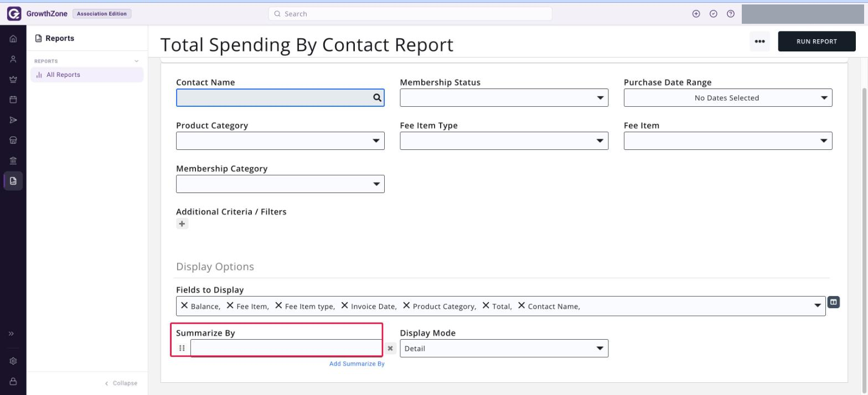The width and height of the screenshot is (868, 395).
Task: Click the Summarize By drag handle
Action: 182,349
